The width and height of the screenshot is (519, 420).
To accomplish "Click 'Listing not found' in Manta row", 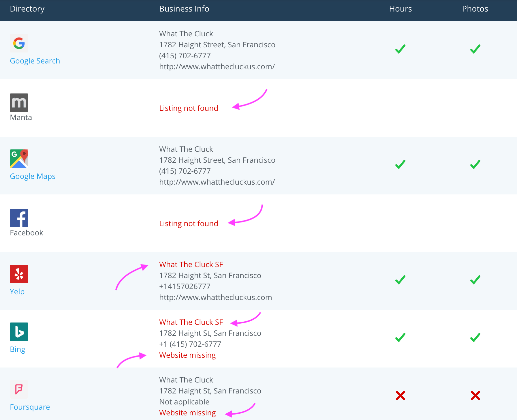I will coord(189,108).
